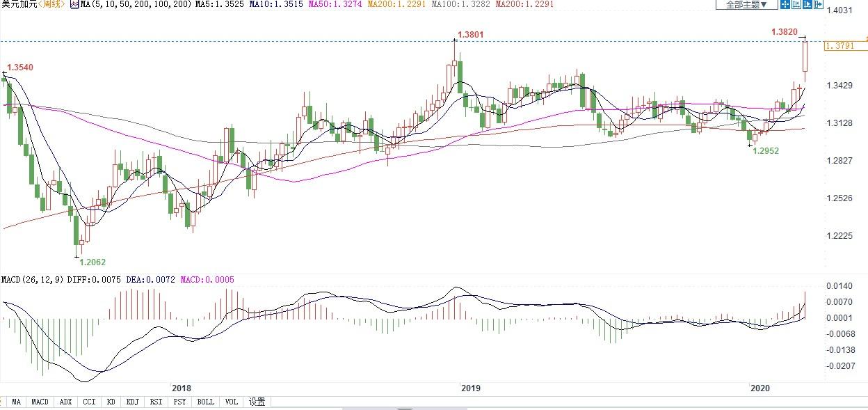Select the crosshair cursor tool icon
The image size is (868, 410).
(785, 5)
